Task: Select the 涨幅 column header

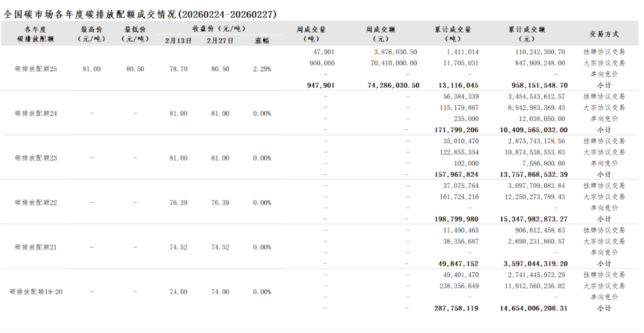Action: [262, 40]
